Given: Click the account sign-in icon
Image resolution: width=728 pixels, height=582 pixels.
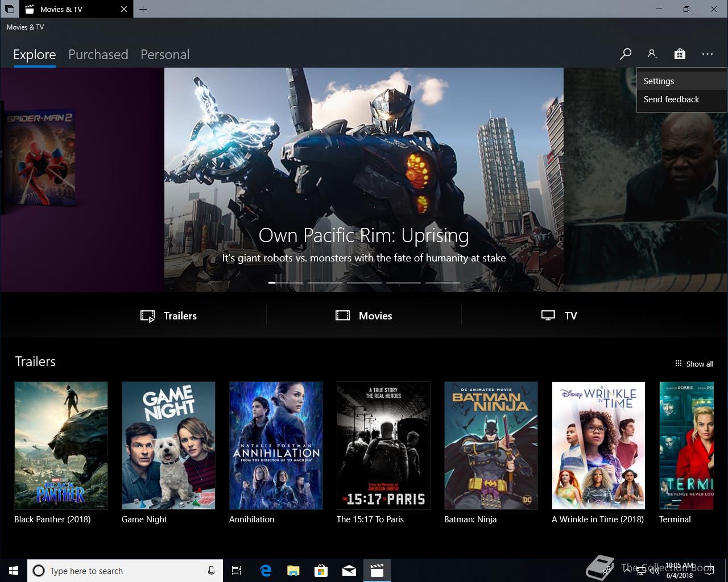Looking at the screenshot, I should (652, 54).
